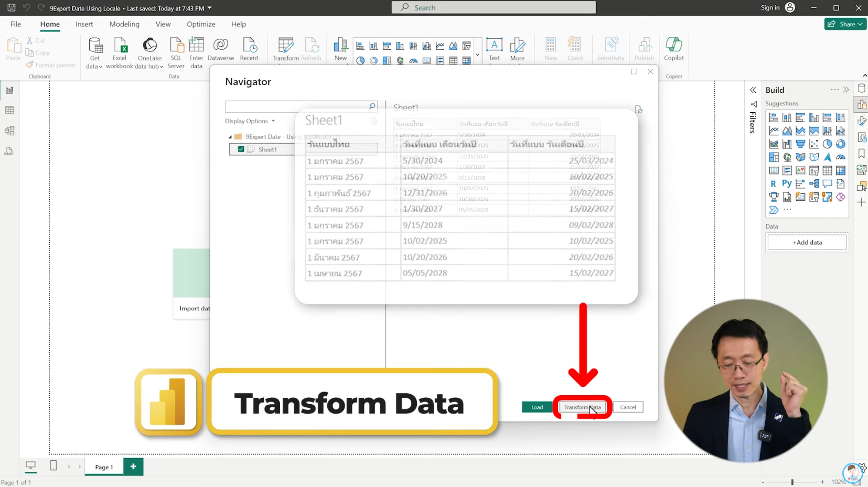
Task: Click the Excel workbook data source icon
Action: point(121,45)
